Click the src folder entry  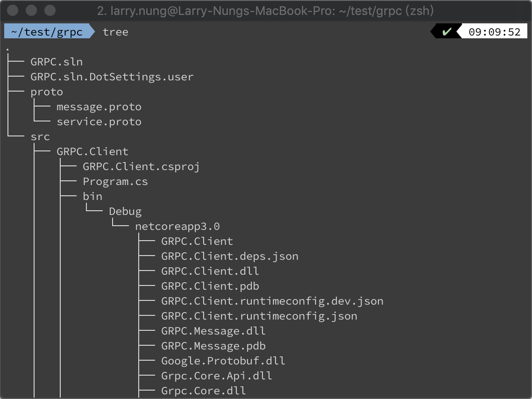40,137
